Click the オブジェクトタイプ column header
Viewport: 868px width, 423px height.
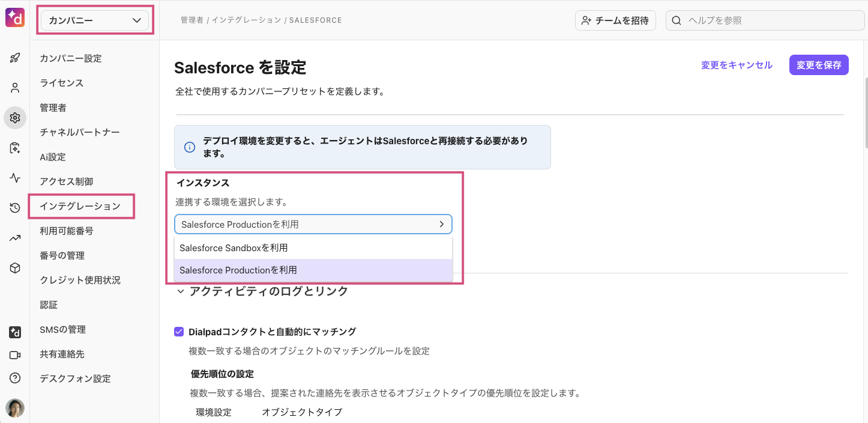(302, 412)
